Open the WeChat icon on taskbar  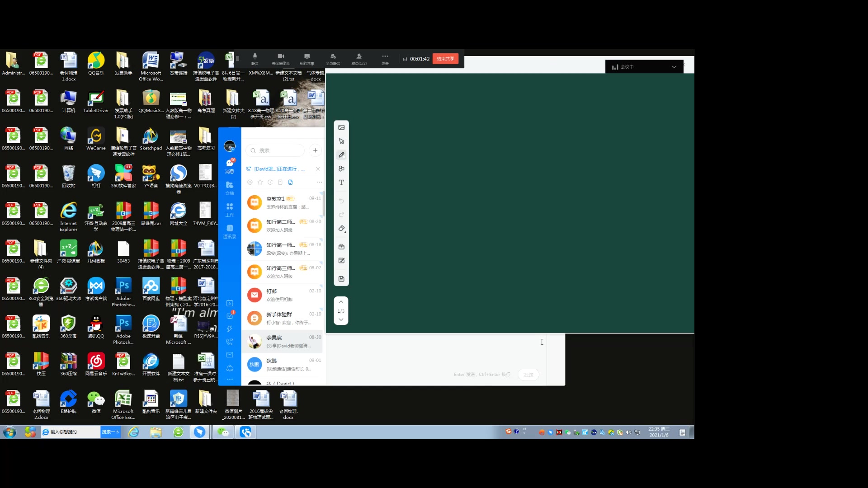[x=223, y=432]
